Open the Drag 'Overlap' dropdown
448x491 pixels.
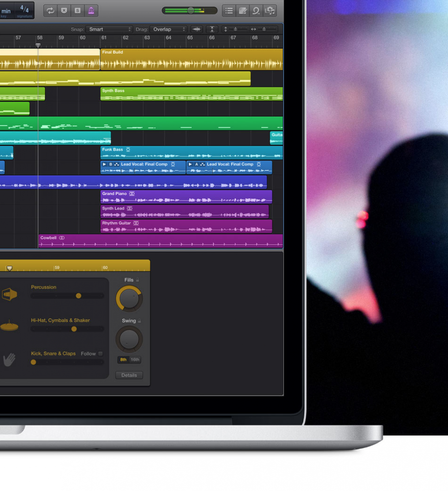[x=168, y=29]
